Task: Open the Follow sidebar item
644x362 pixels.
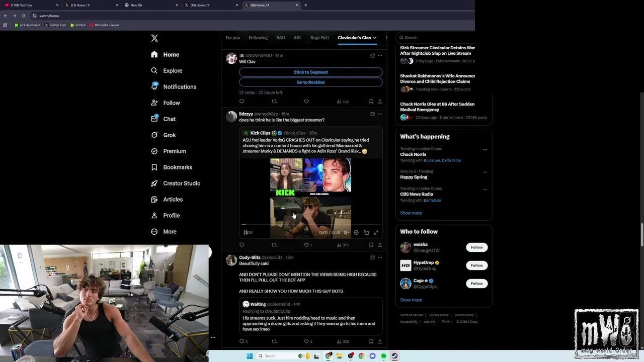Action: click(165, 103)
